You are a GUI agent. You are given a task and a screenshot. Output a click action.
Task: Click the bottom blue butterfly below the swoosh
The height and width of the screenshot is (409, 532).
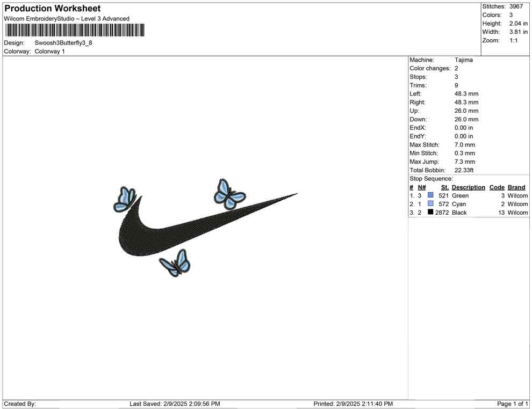click(175, 264)
